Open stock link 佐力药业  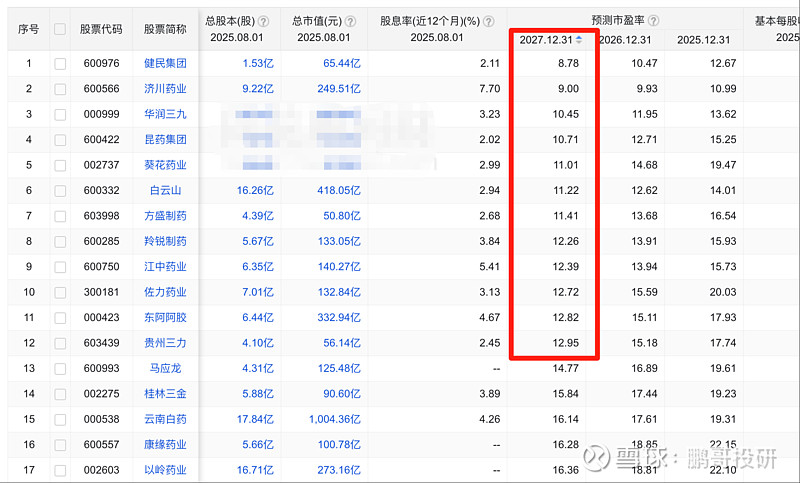165,292
